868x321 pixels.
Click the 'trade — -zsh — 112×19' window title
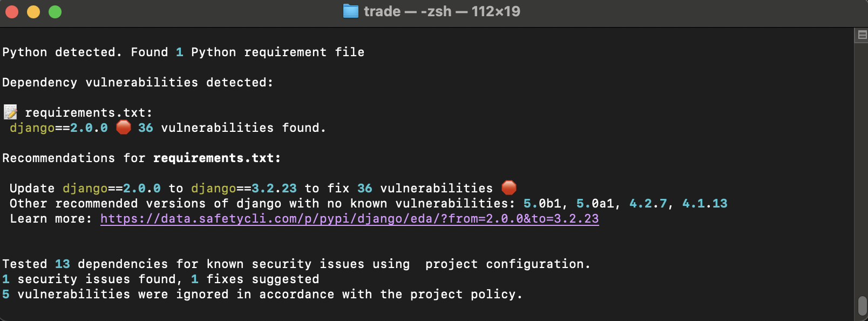pos(442,11)
